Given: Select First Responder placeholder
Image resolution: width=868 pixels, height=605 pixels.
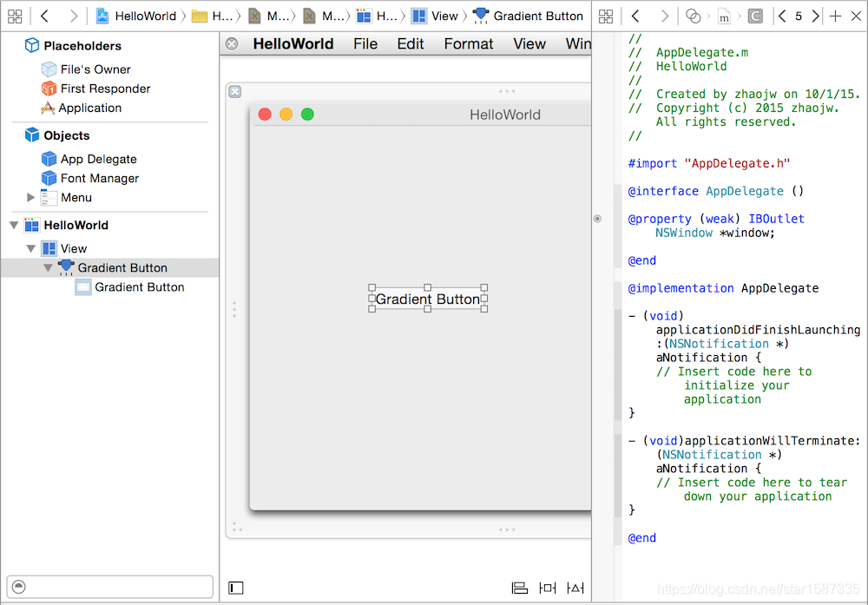Looking at the screenshot, I should click(x=105, y=89).
